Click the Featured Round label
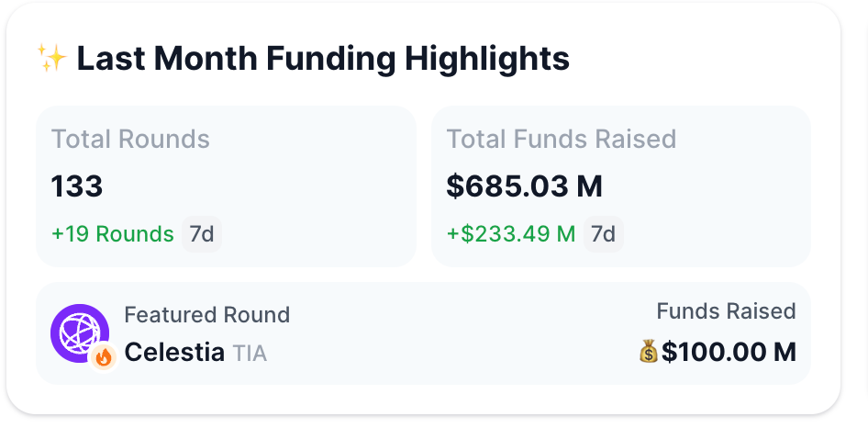 tap(207, 315)
